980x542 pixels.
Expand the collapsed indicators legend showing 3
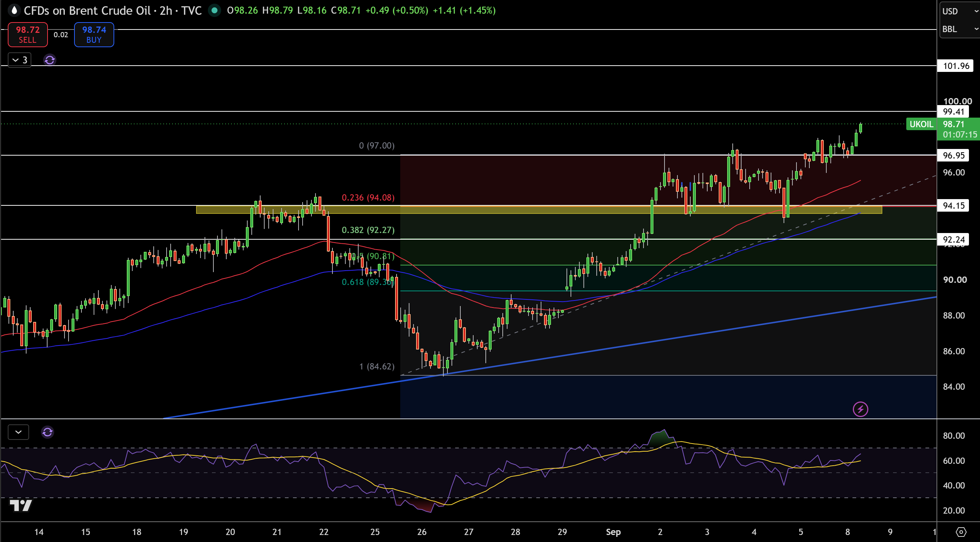tap(20, 60)
